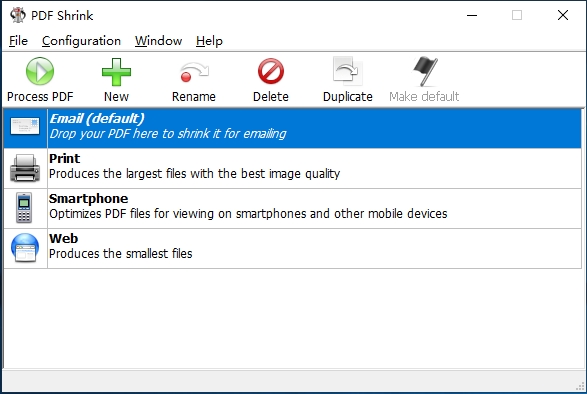Click the Rename toolbar icon
Image resolution: width=587 pixels, height=394 pixels.
[194, 72]
